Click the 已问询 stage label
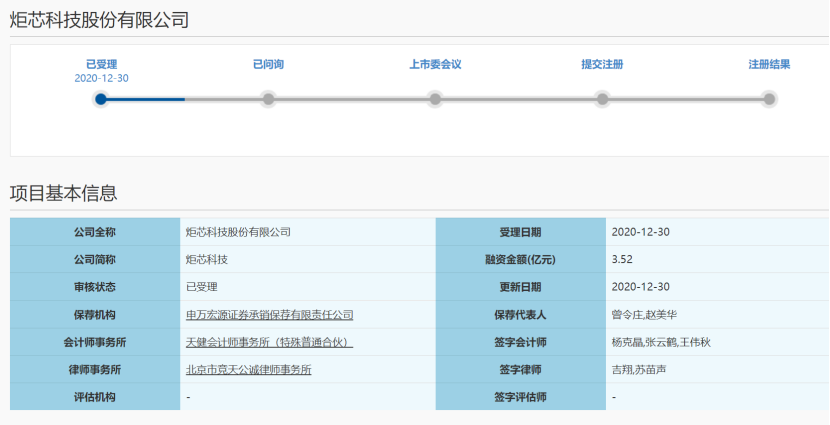Viewport: 830px width, 425px height. point(268,64)
